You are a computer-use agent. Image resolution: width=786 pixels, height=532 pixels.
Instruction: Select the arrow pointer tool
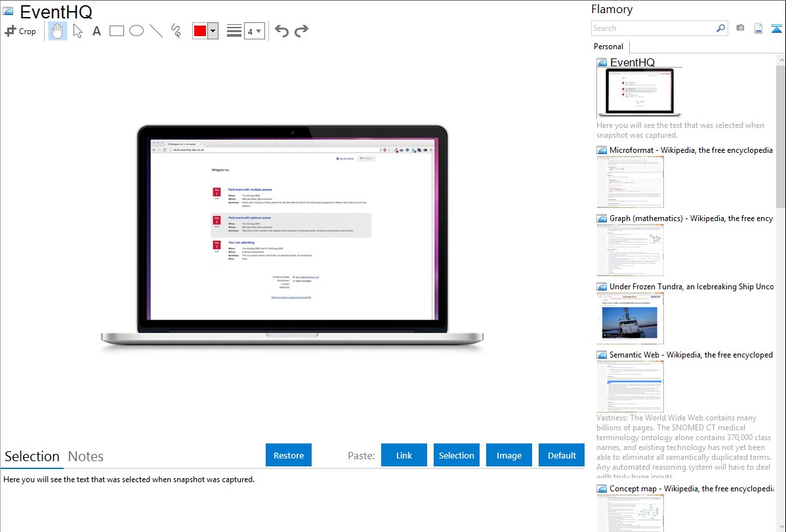77,31
